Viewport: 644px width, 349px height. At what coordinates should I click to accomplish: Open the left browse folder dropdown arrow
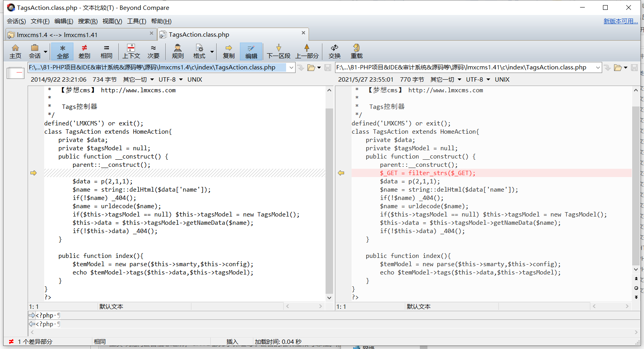(319, 68)
